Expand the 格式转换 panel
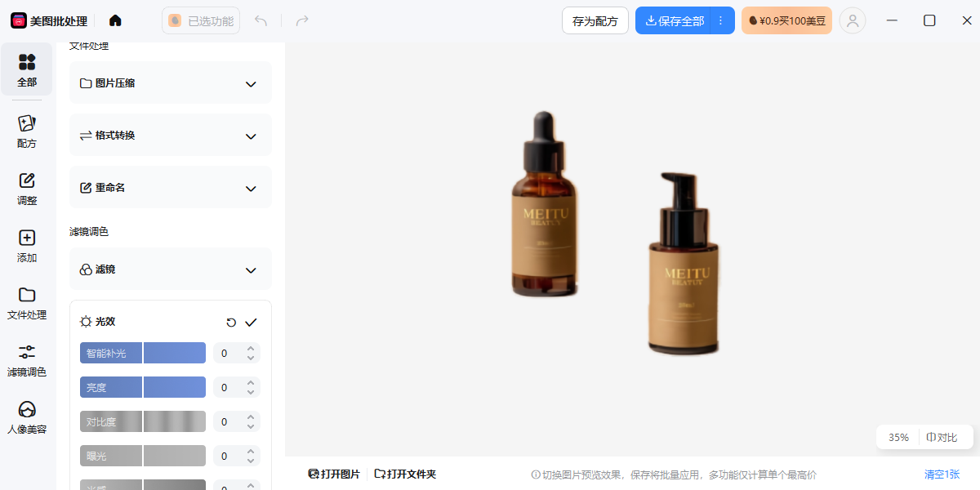Image resolution: width=980 pixels, height=490 pixels. click(251, 136)
